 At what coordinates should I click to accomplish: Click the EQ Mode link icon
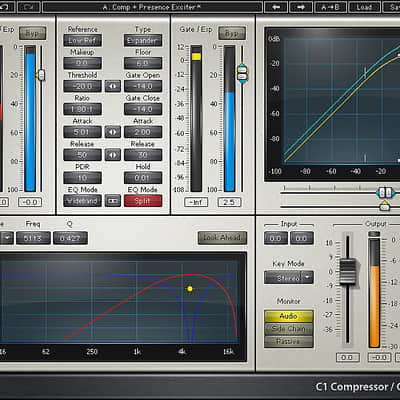pyautogui.click(x=113, y=201)
